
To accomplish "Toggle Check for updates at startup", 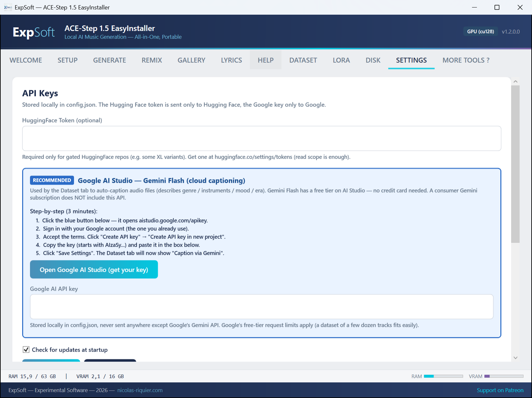I will coord(26,350).
